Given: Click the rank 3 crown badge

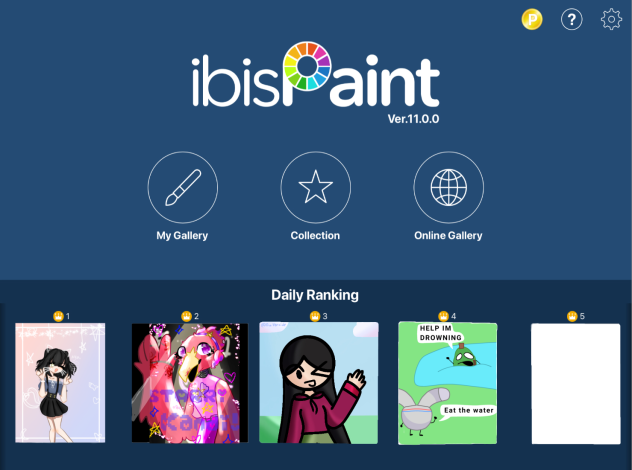Looking at the screenshot, I should click(315, 316).
